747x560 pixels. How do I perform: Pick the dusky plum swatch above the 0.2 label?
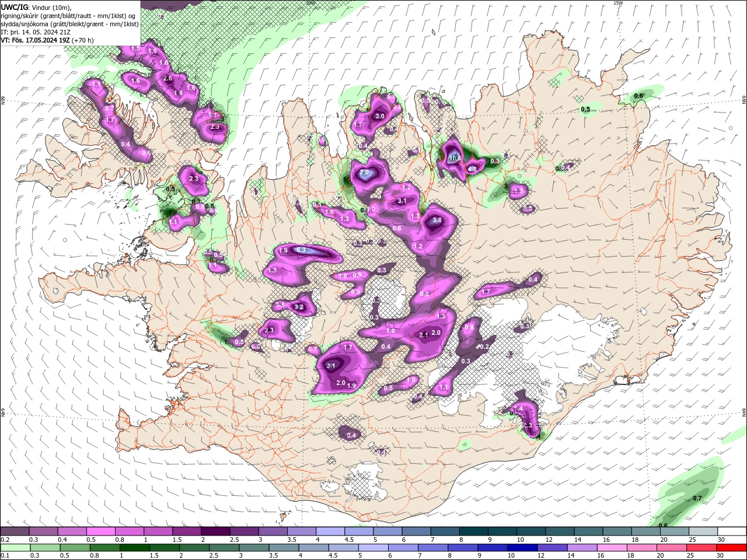(15, 531)
